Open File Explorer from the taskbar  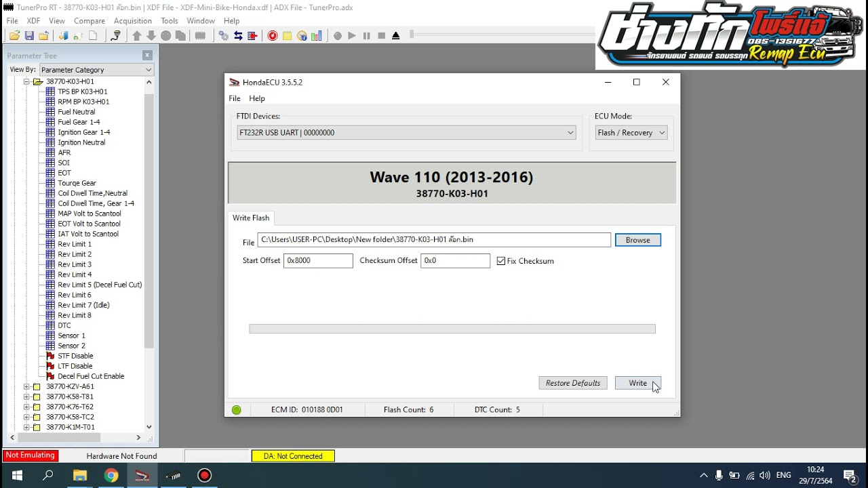click(x=79, y=475)
